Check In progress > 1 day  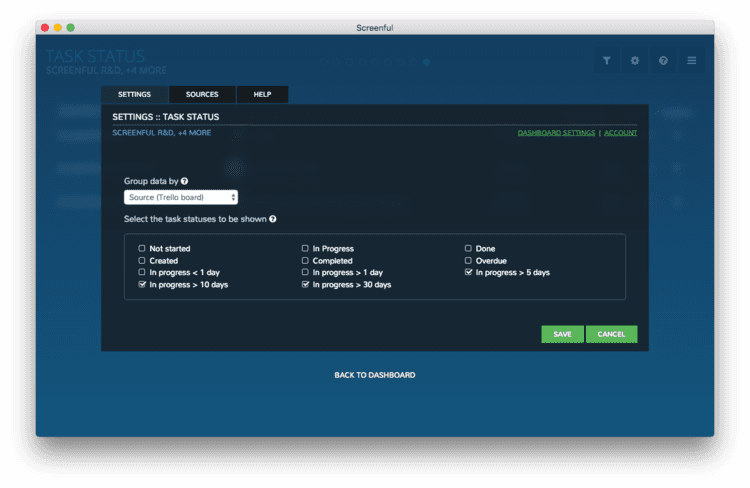pos(305,272)
